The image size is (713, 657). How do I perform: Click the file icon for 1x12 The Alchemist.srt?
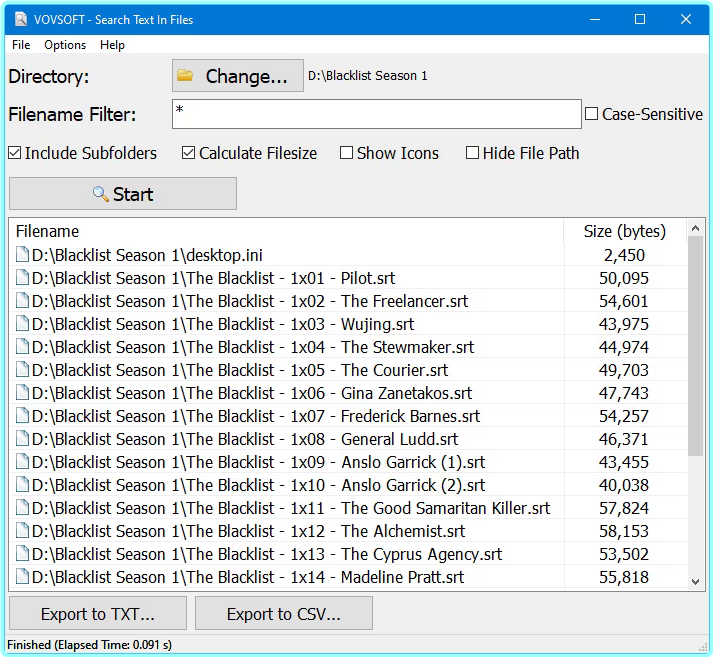coord(23,531)
